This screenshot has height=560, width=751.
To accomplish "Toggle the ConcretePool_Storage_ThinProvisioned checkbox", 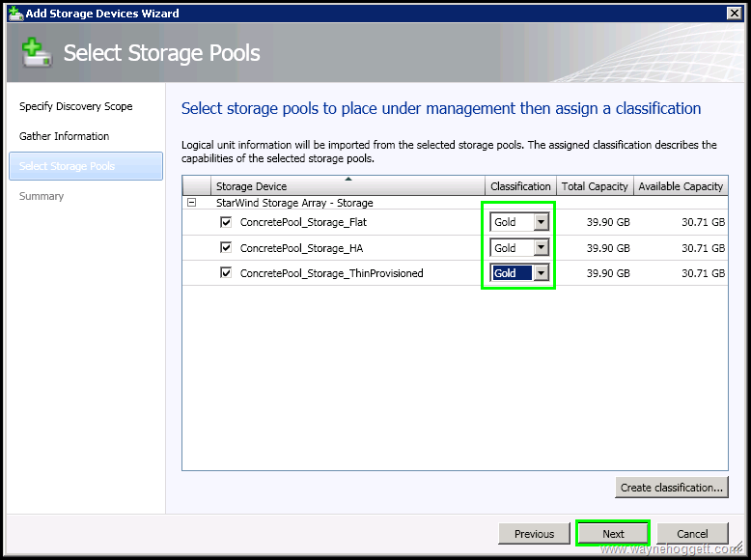I will tap(226, 273).
